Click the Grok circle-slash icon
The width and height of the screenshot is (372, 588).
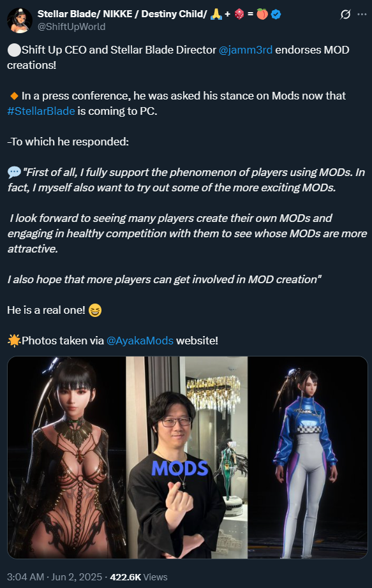point(345,15)
